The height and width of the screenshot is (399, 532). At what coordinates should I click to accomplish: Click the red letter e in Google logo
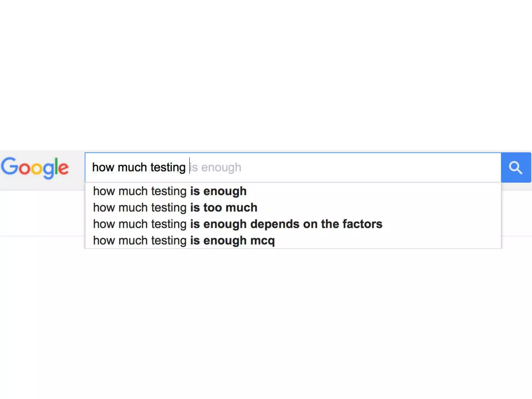click(63, 168)
